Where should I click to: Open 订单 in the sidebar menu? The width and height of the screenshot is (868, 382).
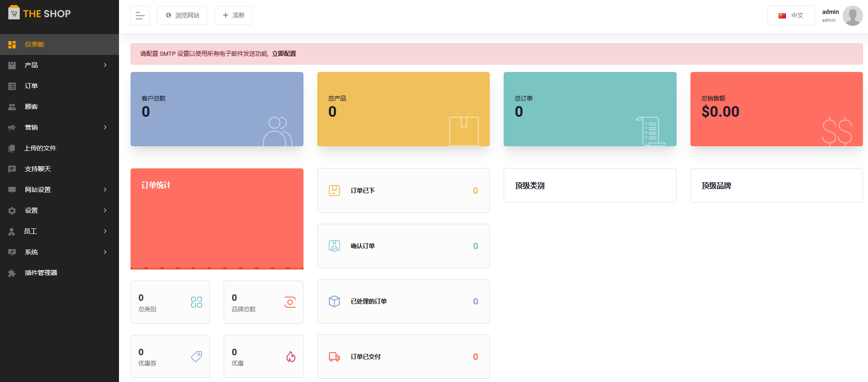coord(31,86)
